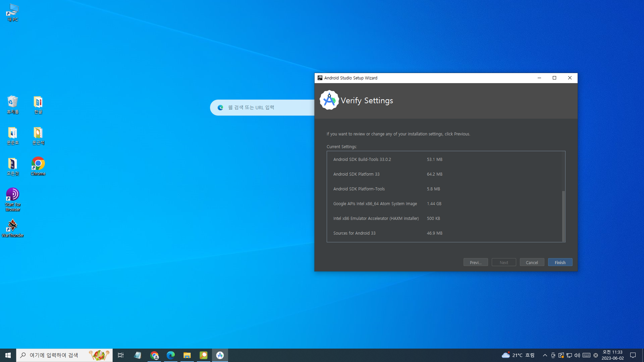Click the gray X input indicator in tray
The height and width of the screenshot is (362, 644).
[x=596, y=355]
